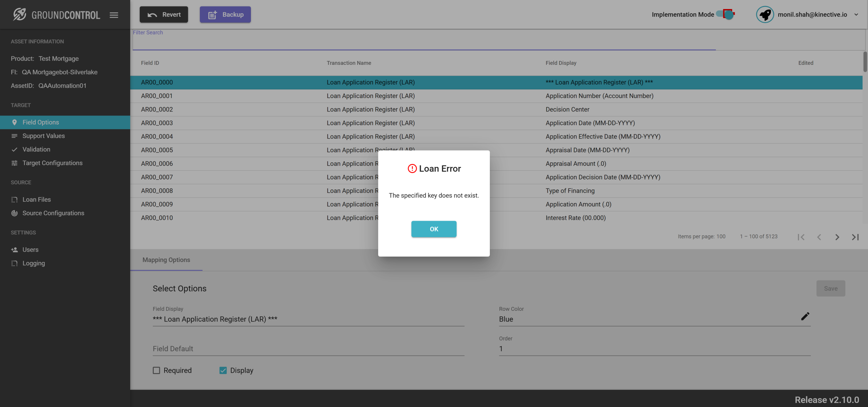Switch to Mapping Options tab
Screen dimensions: 868x407
[166, 260]
